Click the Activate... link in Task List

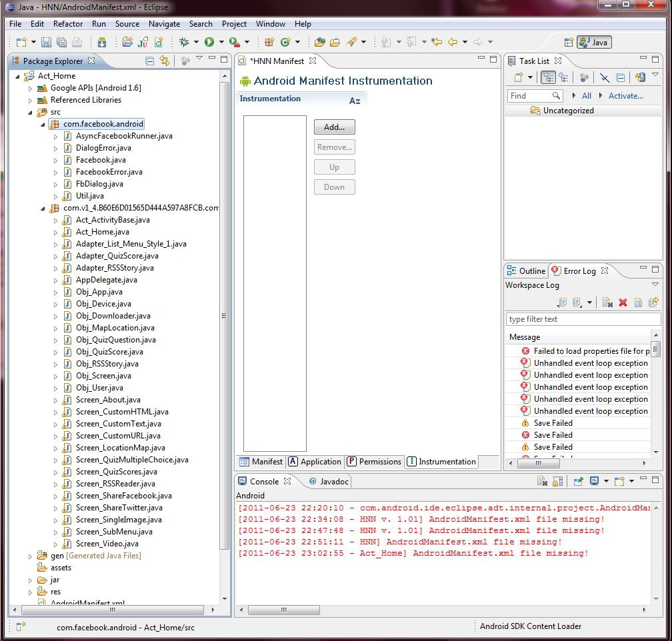[625, 96]
